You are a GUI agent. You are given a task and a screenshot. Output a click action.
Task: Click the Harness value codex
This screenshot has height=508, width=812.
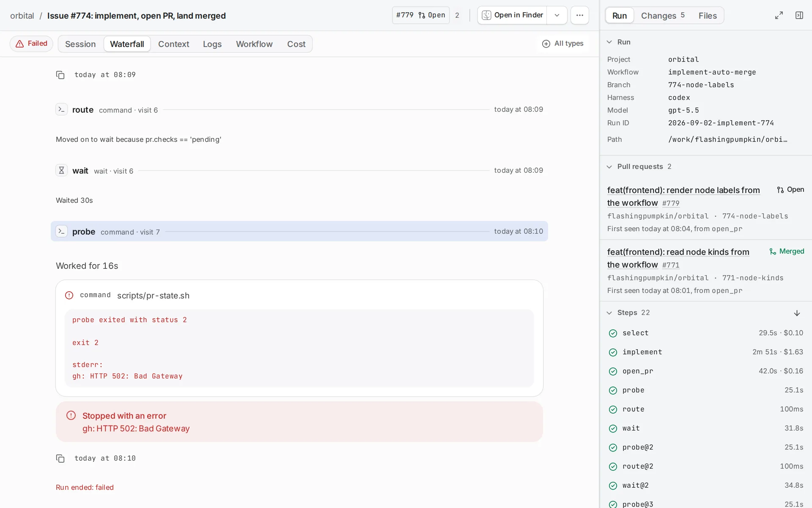(x=679, y=98)
